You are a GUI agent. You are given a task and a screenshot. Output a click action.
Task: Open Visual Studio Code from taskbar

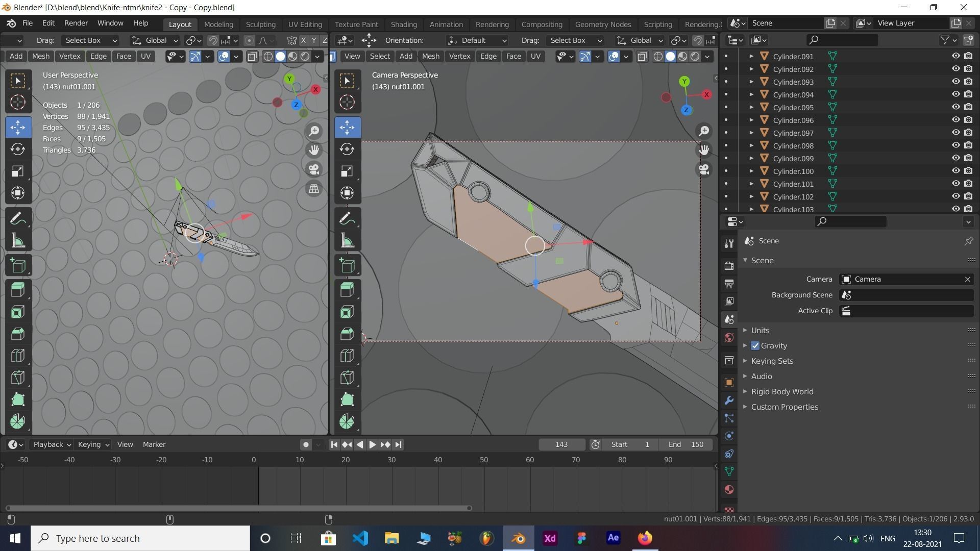[x=360, y=538]
